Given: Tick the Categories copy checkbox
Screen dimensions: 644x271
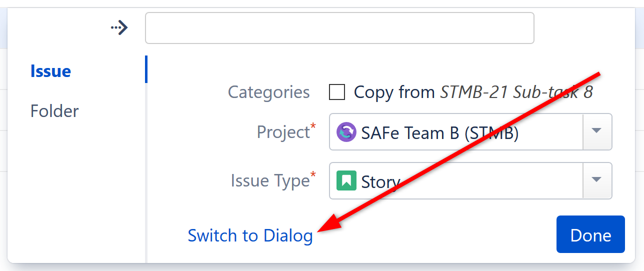Looking at the screenshot, I should tap(337, 92).
